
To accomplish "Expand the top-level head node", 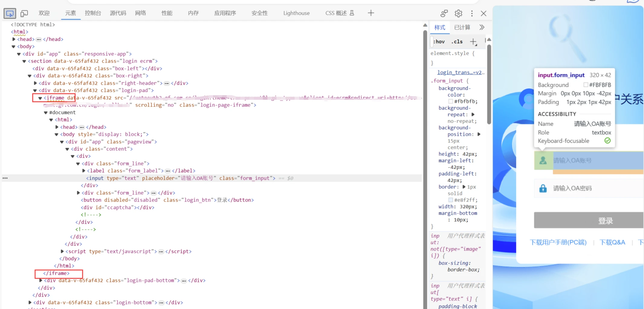I will click(x=14, y=39).
